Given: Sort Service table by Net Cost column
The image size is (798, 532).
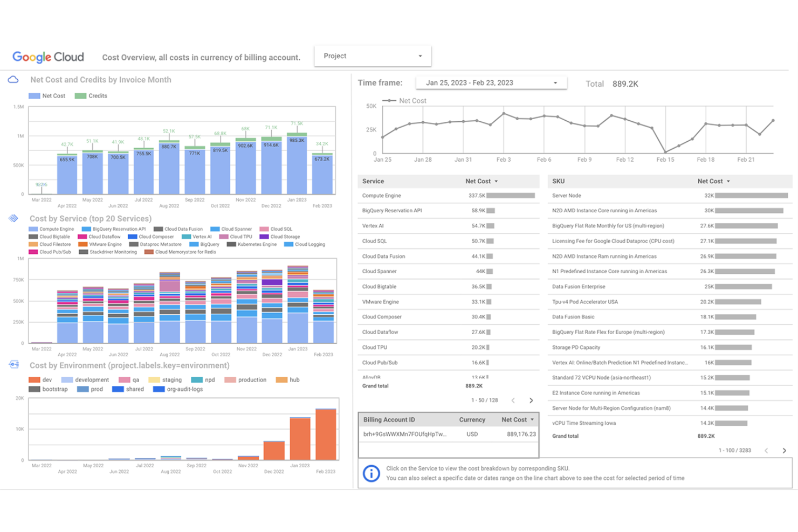Looking at the screenshot, I should (x=481, y=182).
